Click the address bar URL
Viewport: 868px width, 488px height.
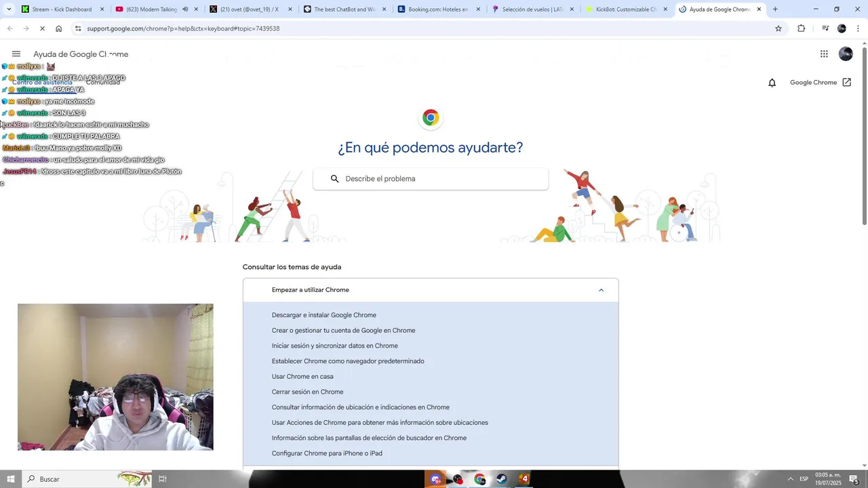[x=183, y=28]
